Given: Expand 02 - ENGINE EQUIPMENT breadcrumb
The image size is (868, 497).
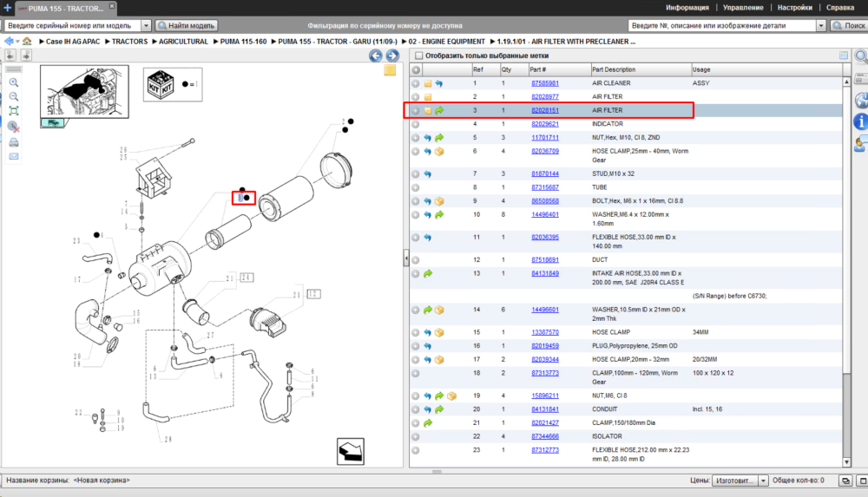Looking at the screenshot, I should pos(404,42).
